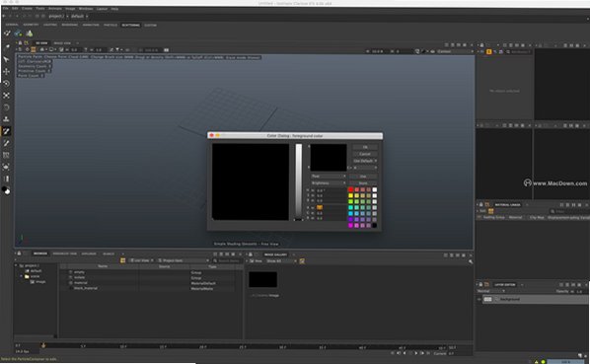This screenshot has width=590, height=364.
Task: Select the image item in browser tree
Action: (x=38, y=282)
